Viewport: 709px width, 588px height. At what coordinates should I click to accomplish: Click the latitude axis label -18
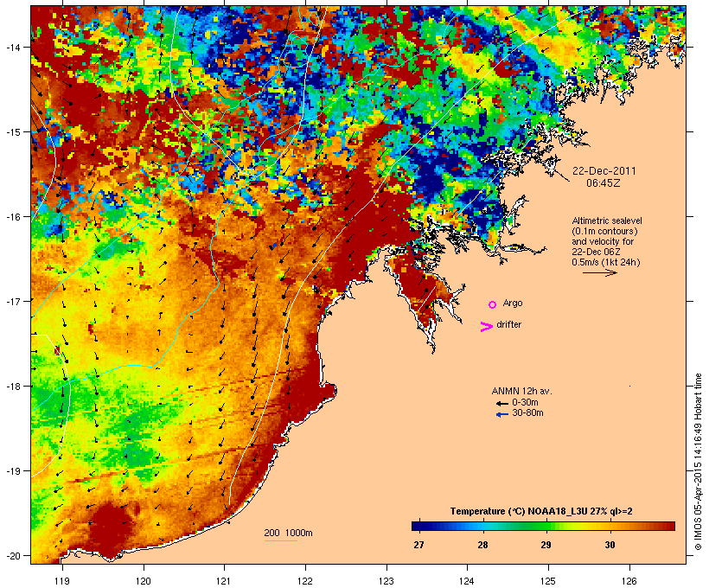(x=12, y=387)
